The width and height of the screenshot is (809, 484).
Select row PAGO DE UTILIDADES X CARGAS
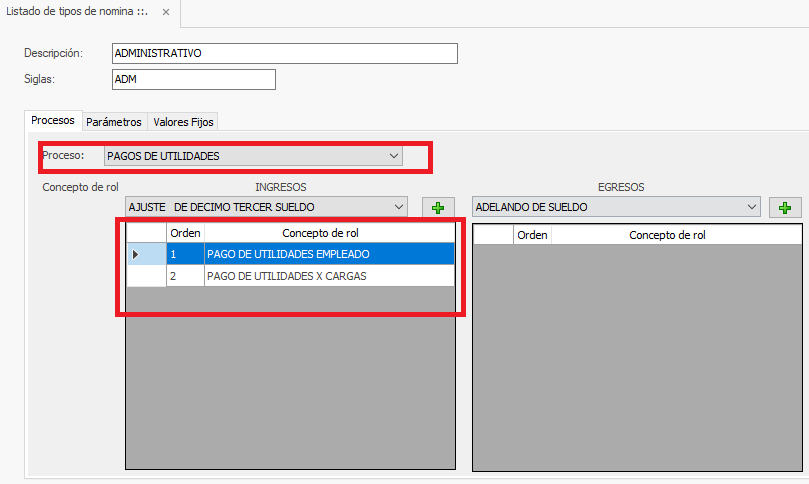(329, 275)
